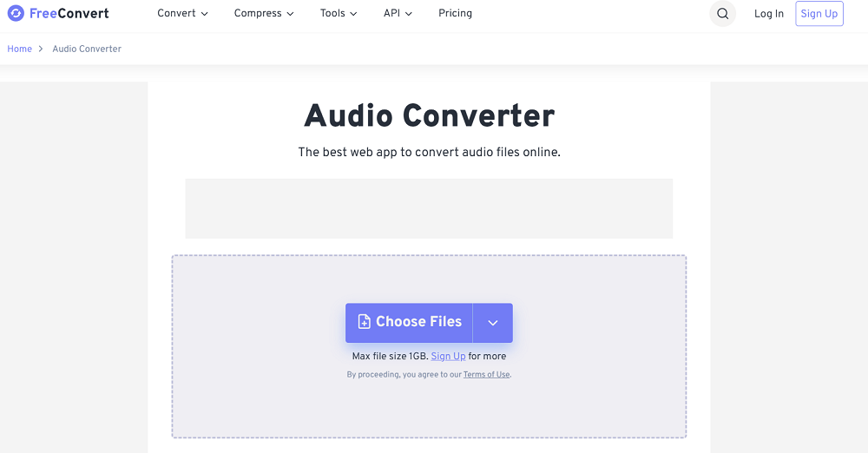Open the API menu

pyautogui.click(x=398, y=13)
